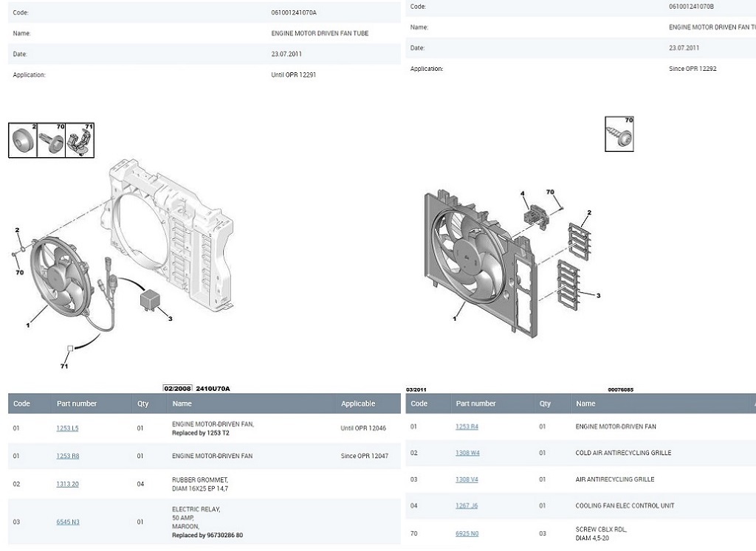
Task: Click the Applicable column header
Action: tap(358, 404)
